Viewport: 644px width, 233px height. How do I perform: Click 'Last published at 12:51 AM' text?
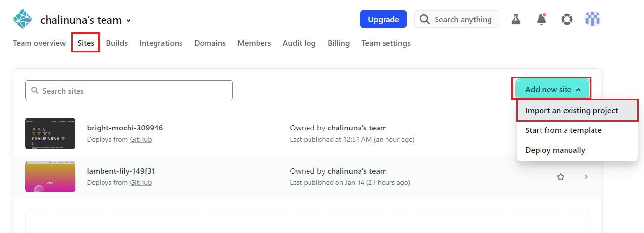[x=352, y=139]
